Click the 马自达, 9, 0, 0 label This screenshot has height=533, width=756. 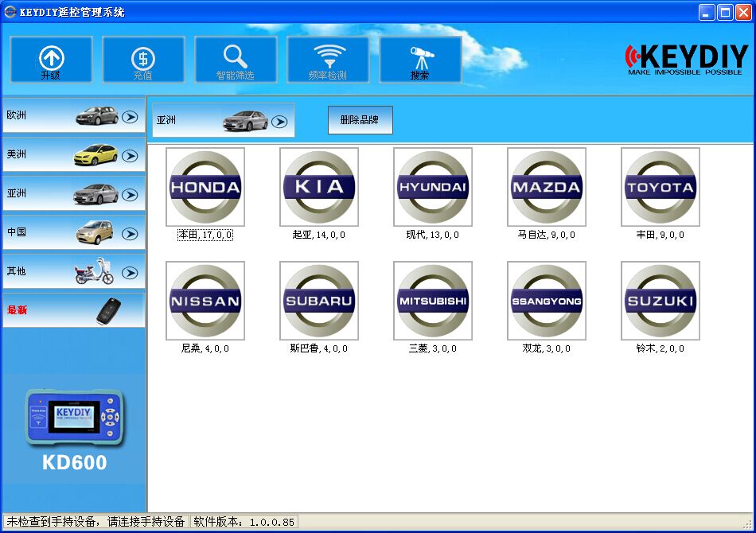pos(547,235)
